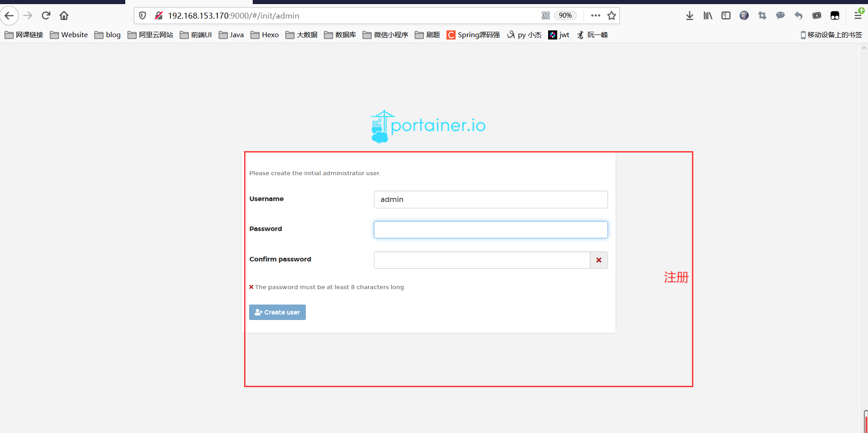
Task: Click the Confirm password input field
Action: [482, 260]
